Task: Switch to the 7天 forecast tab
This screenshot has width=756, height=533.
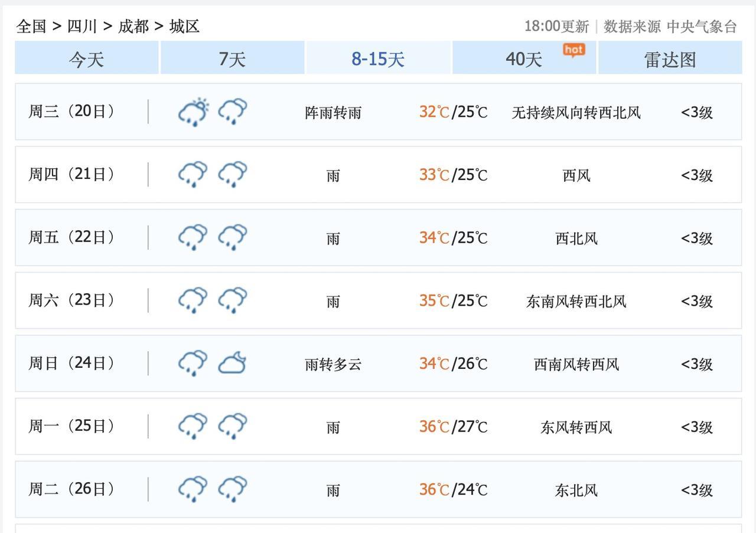Action: [232, 58]
